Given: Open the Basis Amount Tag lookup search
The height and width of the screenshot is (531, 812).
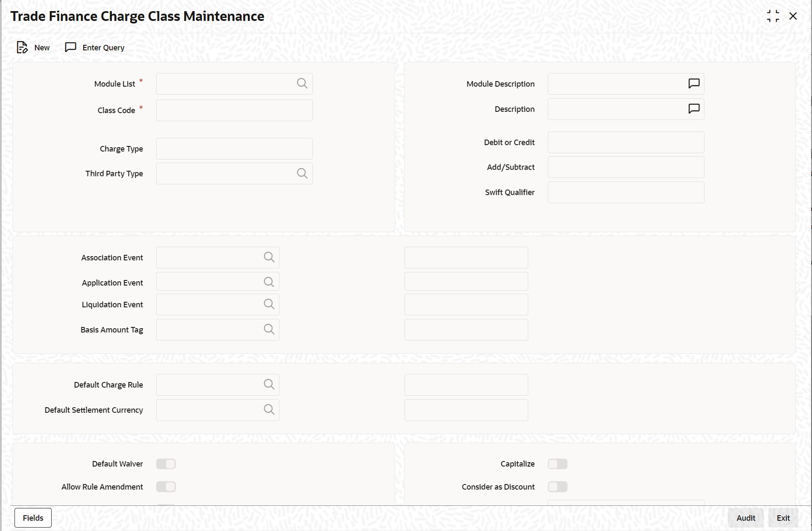Looking at the screenshot, I should point(269,329).
